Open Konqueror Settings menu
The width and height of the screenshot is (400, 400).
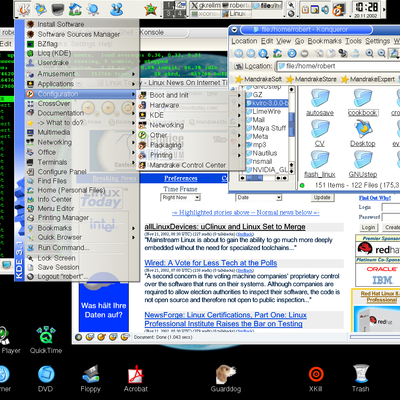point(377,41)
